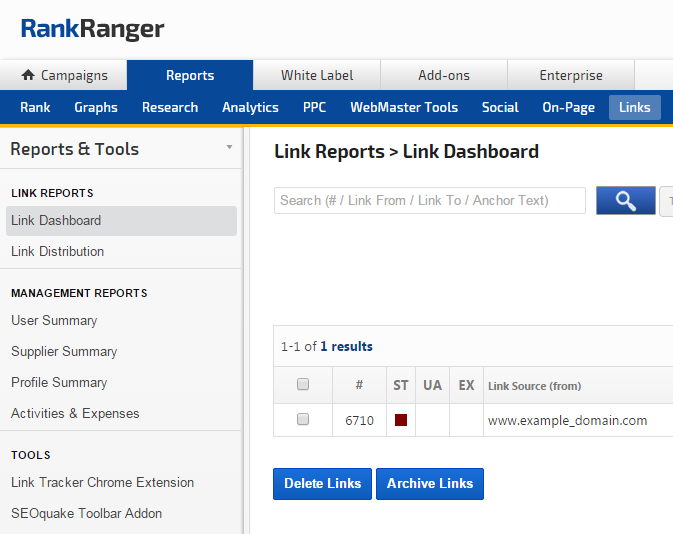Select Links in the blue menu bar

[634, 107]
